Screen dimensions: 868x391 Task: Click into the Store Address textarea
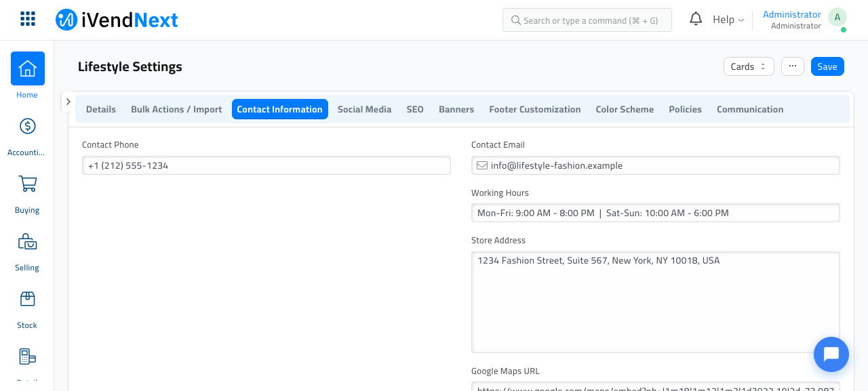(656, 302)
